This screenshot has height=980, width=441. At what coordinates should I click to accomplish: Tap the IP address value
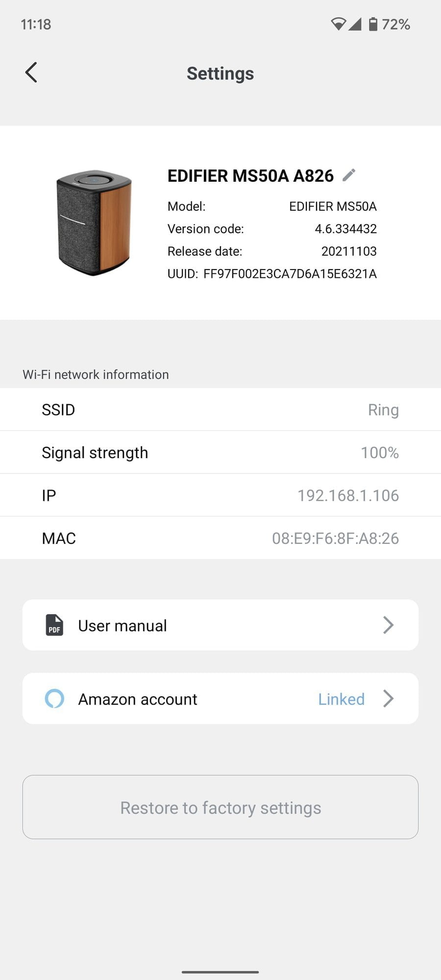(348, 495)
